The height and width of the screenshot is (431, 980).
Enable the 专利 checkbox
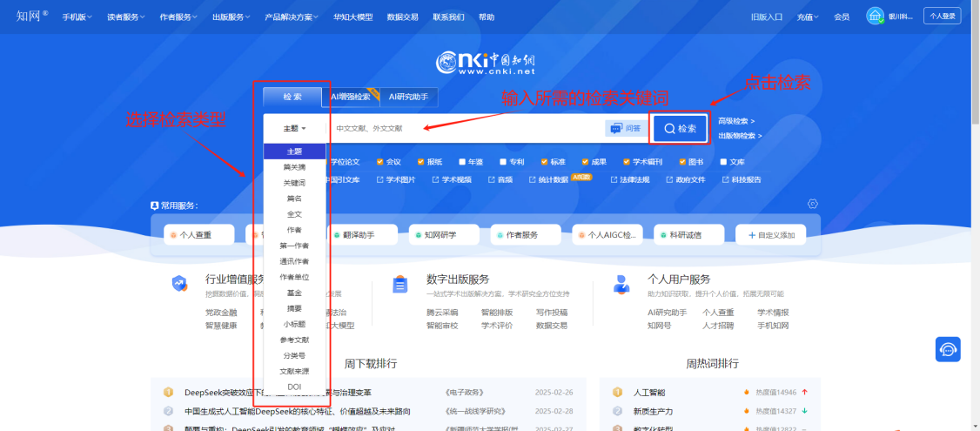click(503, 162)
